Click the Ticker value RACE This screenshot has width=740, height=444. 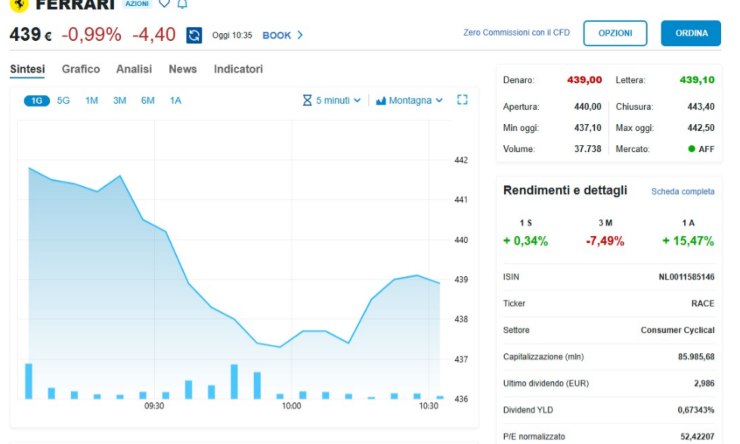(703, 303)
